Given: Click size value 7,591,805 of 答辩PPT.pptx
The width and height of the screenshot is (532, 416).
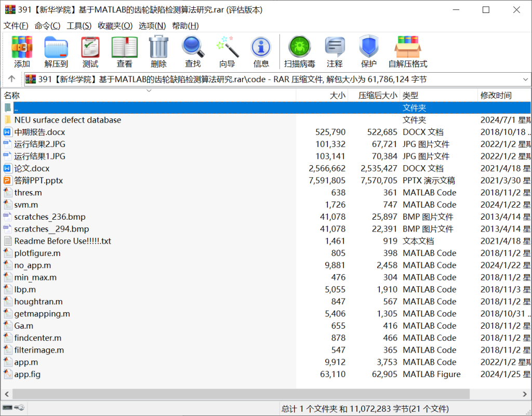Looking at the screenshot, I should 327,180.
